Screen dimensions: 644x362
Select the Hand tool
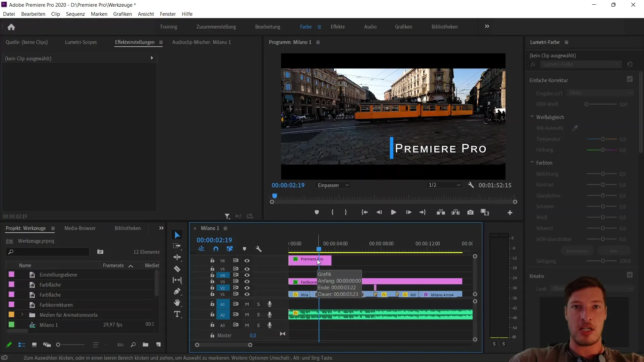(177, 303)
